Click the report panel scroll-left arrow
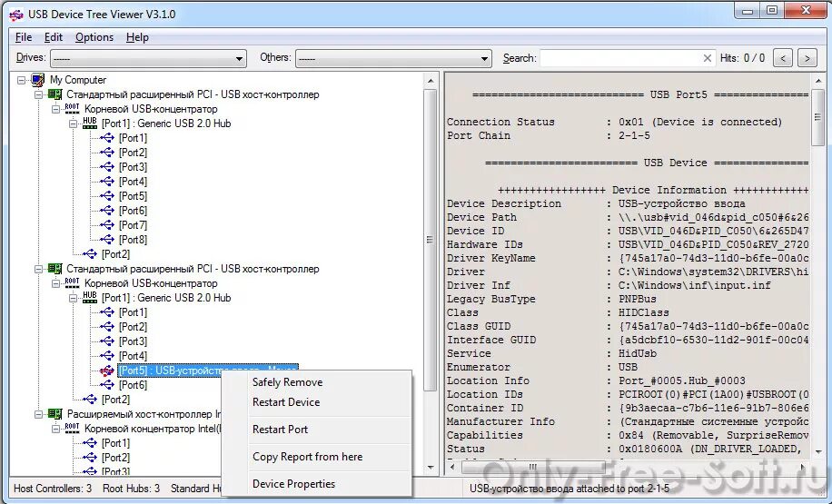Viewport: 832px width, 504px height. click(x=452, y=468)
